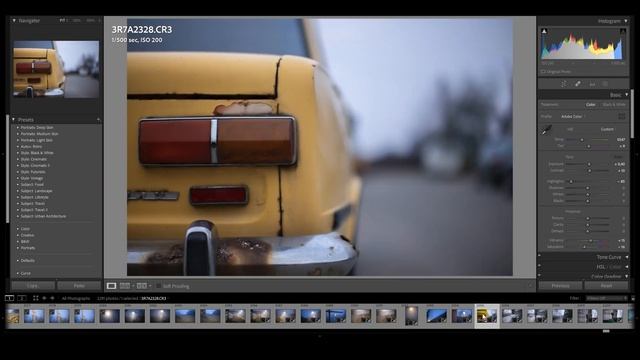Click the Copy button
This screenshot has height=360, width=640.
33,286
